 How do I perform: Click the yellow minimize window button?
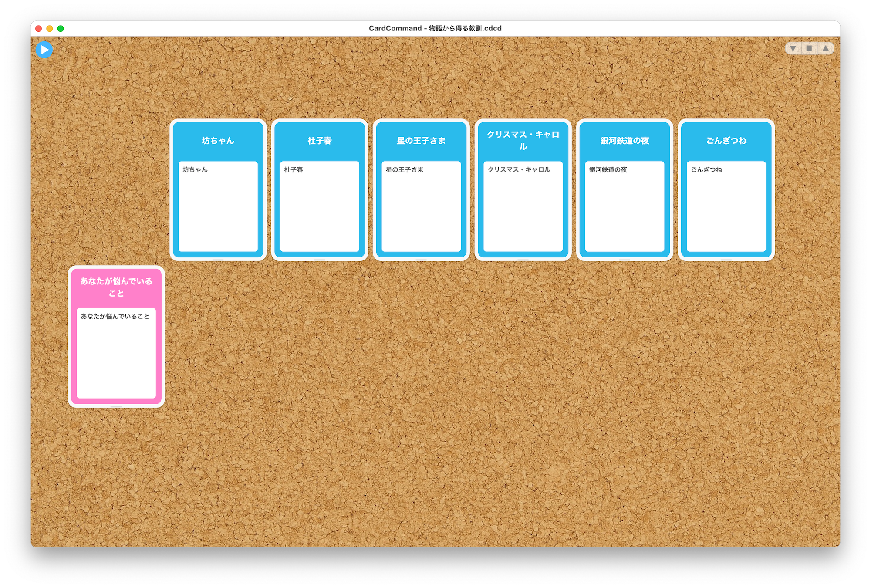point(50,29)
